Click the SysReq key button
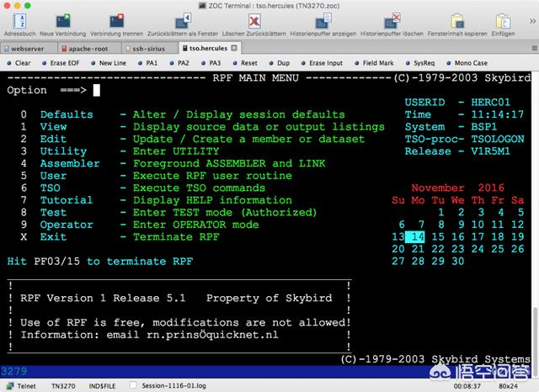The height and width of the screenshot is (392, 539). click(x=420, y=63)
